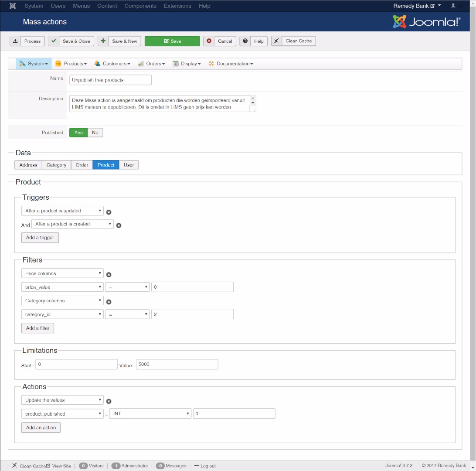Click the Documentation icon
The width and height of the screenshot is (476, 471).
[211, 64]
